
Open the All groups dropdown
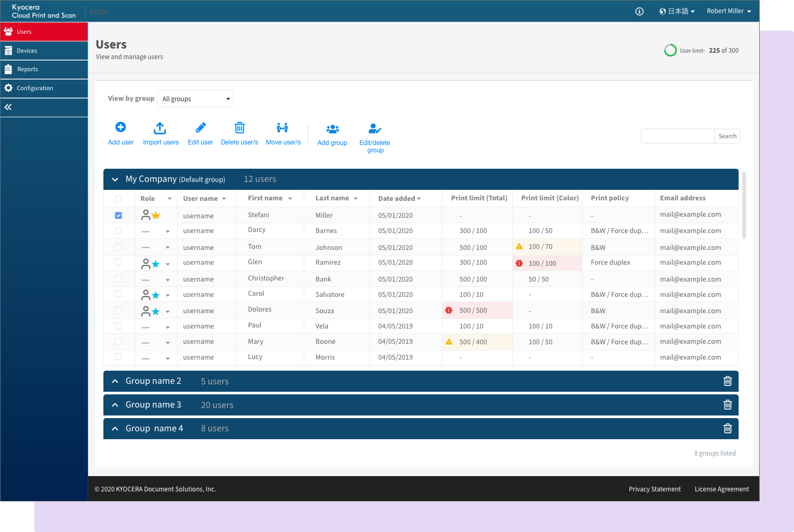click(195, 99)
